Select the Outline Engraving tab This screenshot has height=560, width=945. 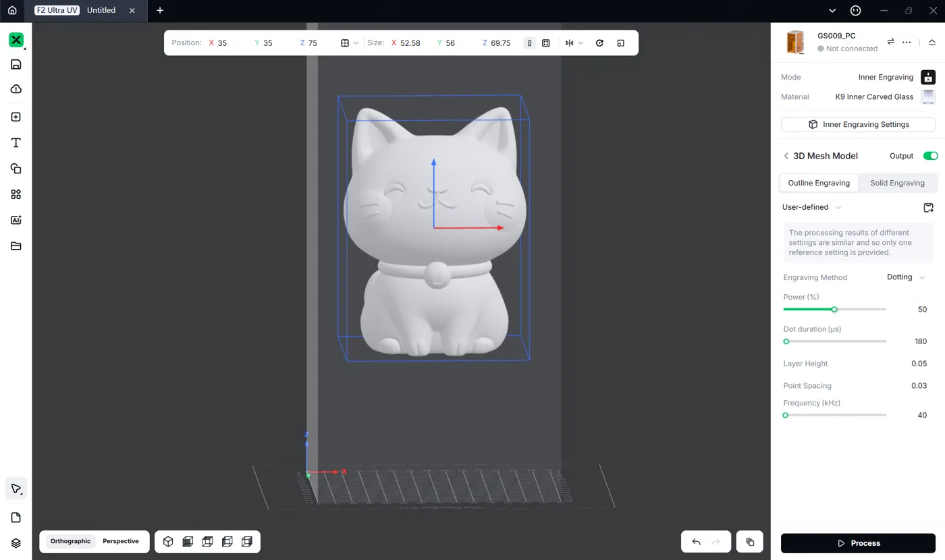point(819,183)
